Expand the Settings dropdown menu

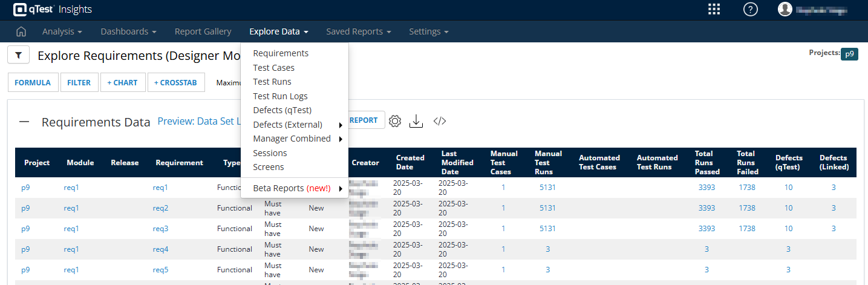428,31
